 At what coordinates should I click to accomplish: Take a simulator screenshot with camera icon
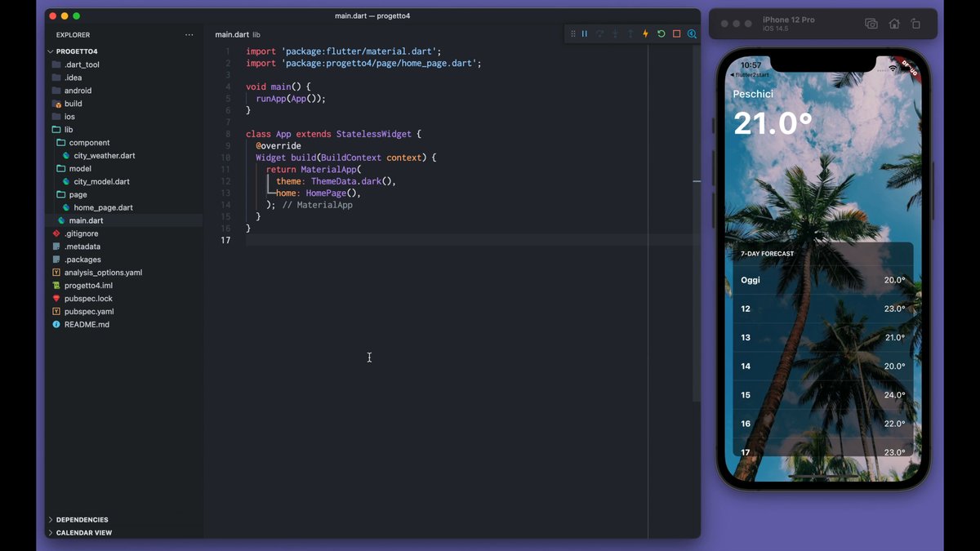(871, 24)
